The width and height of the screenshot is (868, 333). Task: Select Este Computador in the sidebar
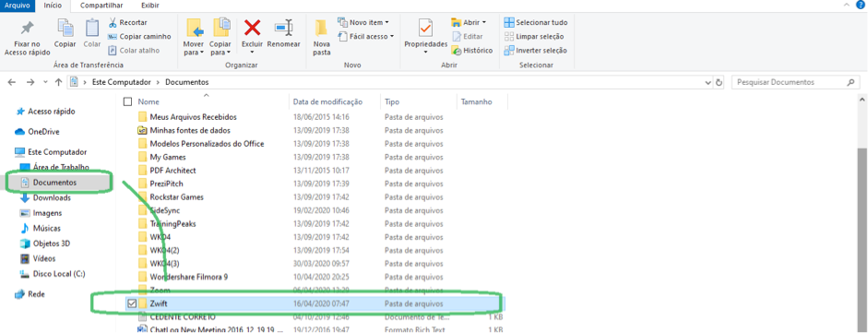[x=57, y=151]
